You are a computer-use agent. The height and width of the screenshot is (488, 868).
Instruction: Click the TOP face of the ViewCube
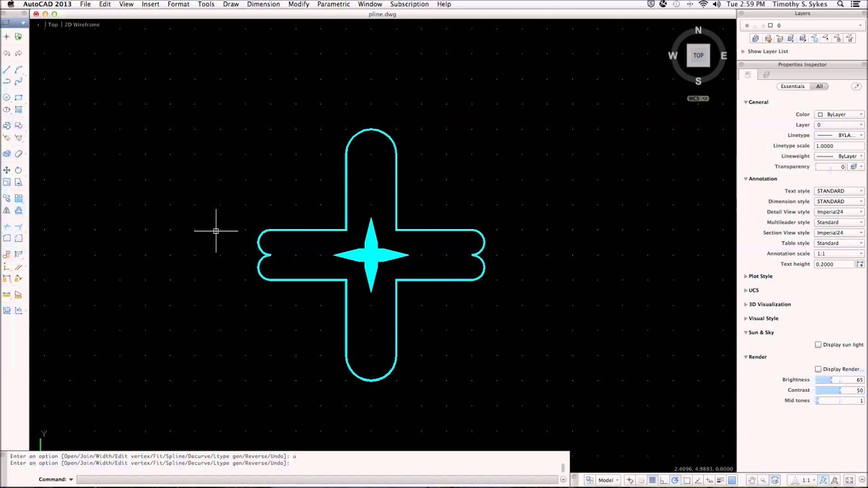(x=698, y=56)
